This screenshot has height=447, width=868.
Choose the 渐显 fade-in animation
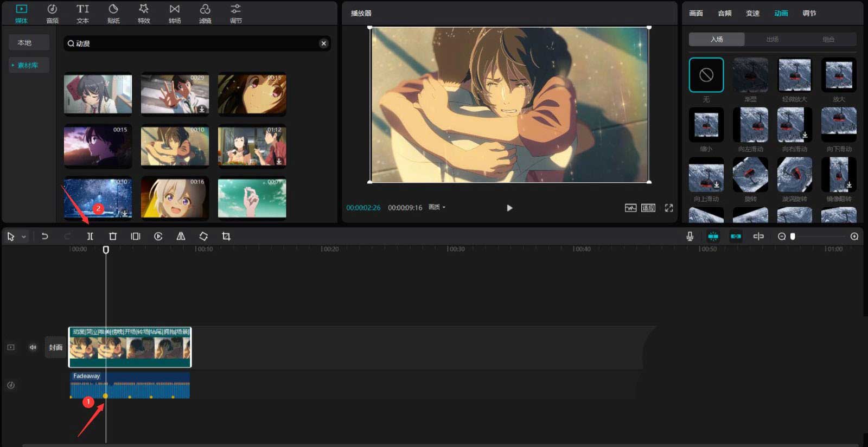click(750, 75)
